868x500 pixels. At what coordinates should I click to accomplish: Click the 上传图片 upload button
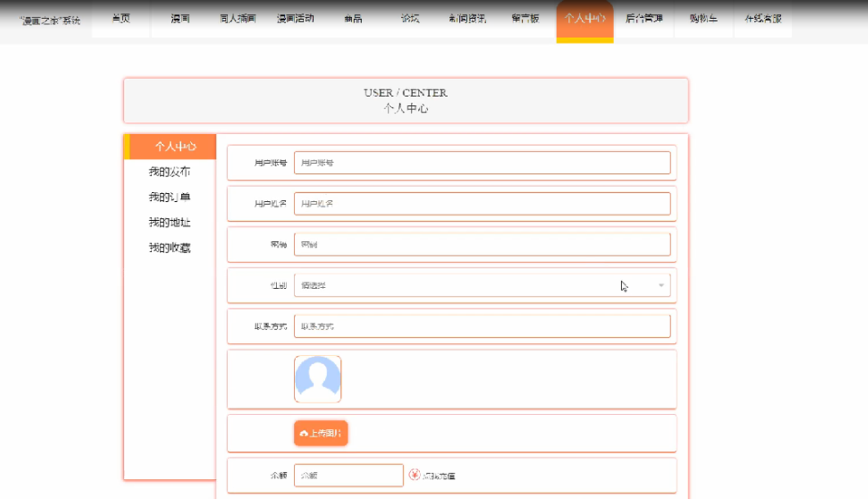coord(321,433)
